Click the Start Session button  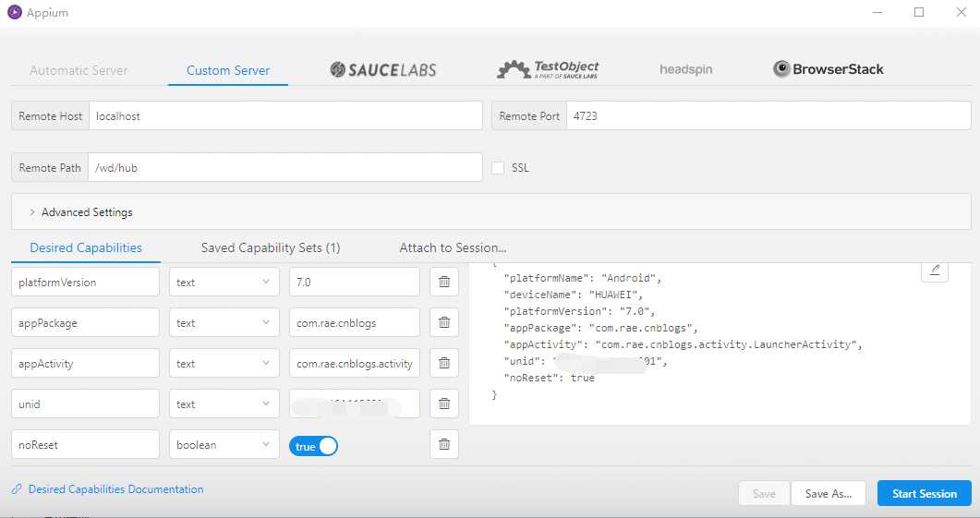(x=925, y=493)
